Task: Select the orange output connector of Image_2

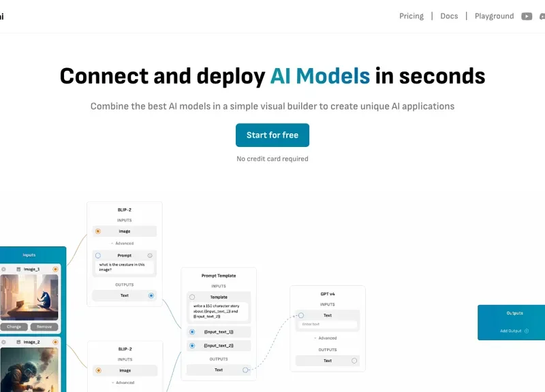Action: (55, 342)
